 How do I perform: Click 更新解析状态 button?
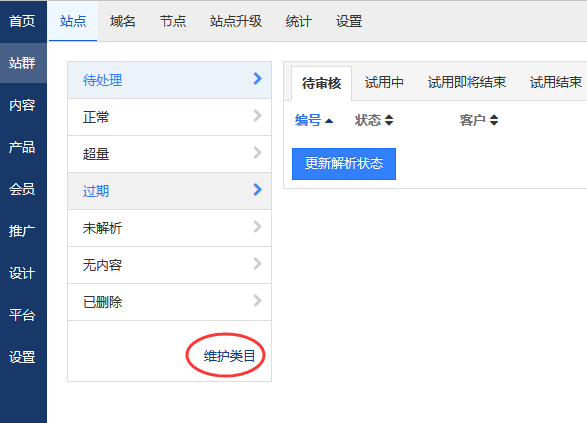click(344, 164)
